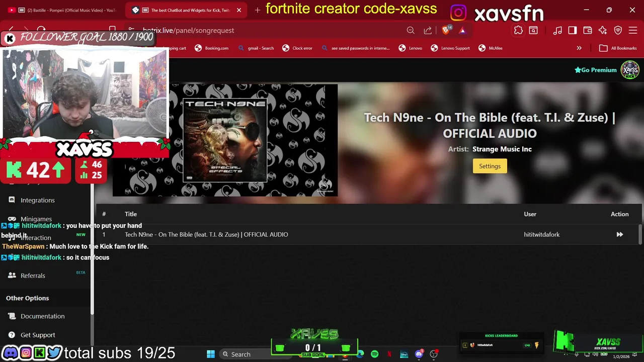Image resolution: width=644 pixels, height=362 pixels.
Task: Click the Tech N9ne album art thumbnail
Action: pyautogui.click(x=225, y=140)
